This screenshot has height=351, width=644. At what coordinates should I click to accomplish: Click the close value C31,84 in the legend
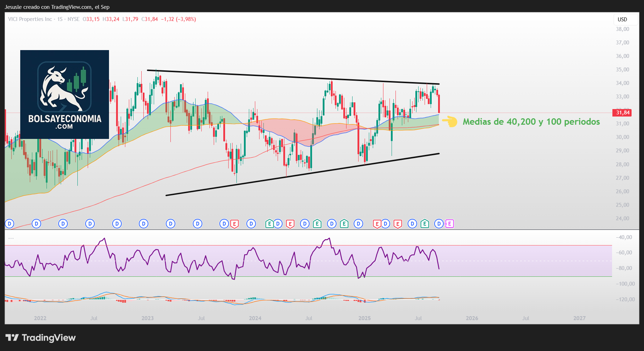(150, 19)
